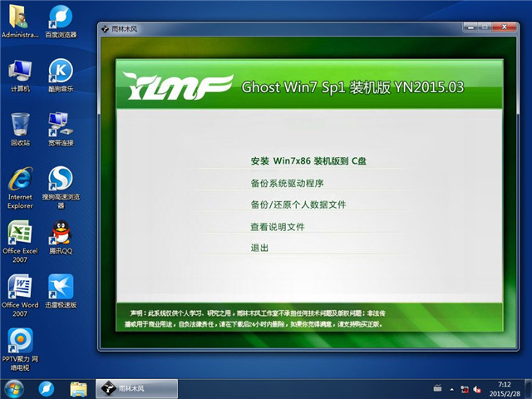Screen dimensions: 532x399
Task: Open the network status tray icon
Action: 465,389
